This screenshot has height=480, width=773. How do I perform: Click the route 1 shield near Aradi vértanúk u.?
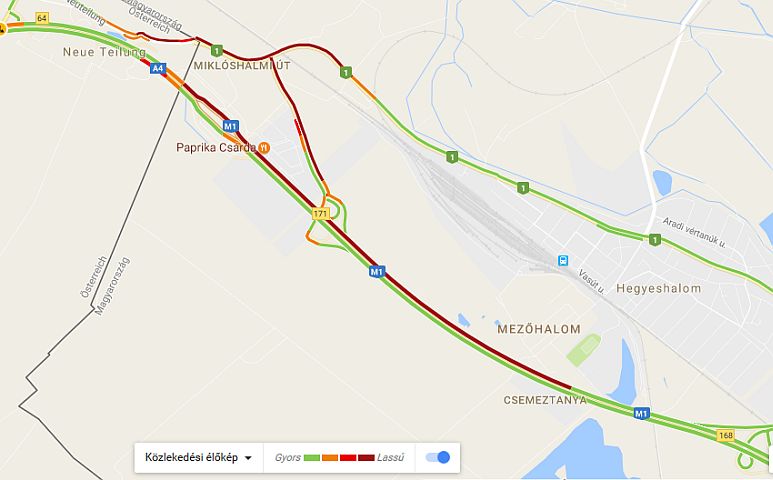click(x=654, y=240)
